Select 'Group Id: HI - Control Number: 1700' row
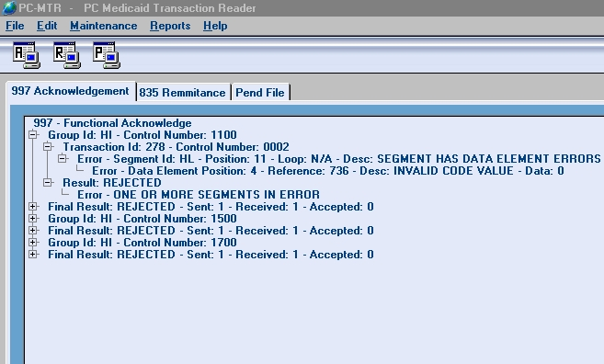Image resolution: width=604 pixels, height=364 pixels. click(142, 243)
